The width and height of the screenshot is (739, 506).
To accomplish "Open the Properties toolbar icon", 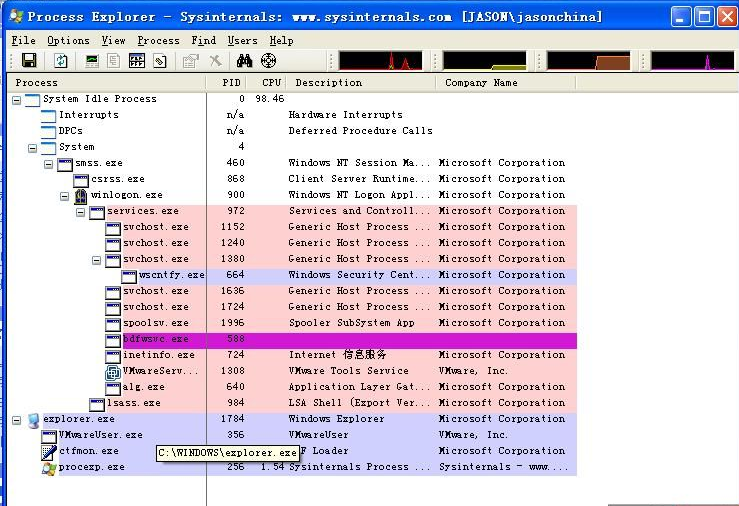I will click(x=191, y=61).
